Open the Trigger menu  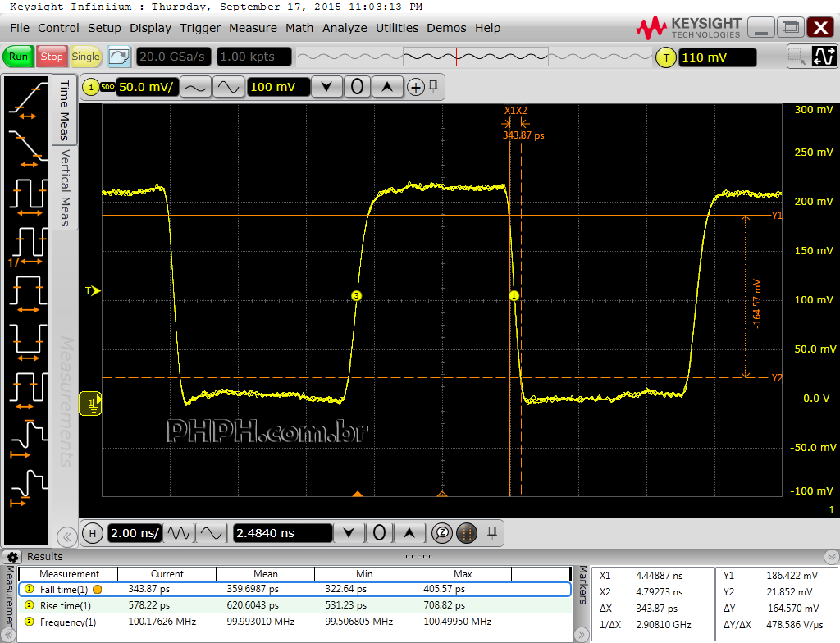point(200,28)
